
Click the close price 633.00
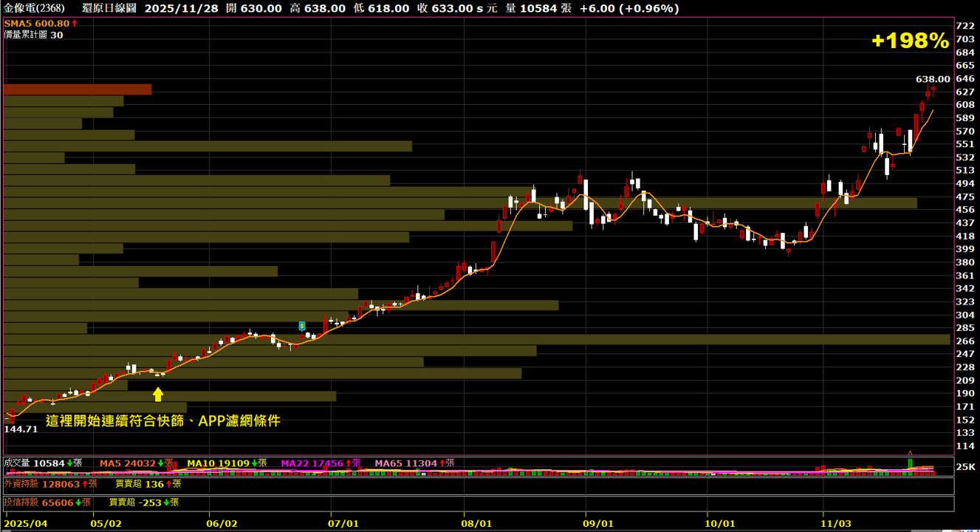point(454,8)
